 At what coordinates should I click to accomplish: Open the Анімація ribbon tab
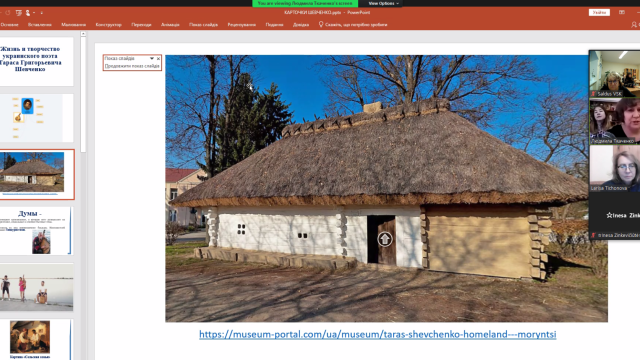[x=170, y=24]
